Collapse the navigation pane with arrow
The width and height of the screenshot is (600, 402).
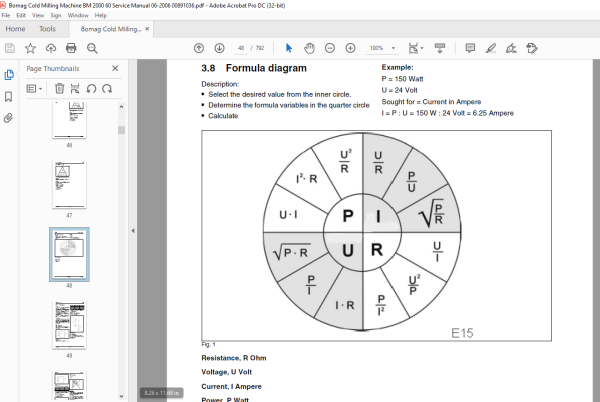click(x=133, y=231)
